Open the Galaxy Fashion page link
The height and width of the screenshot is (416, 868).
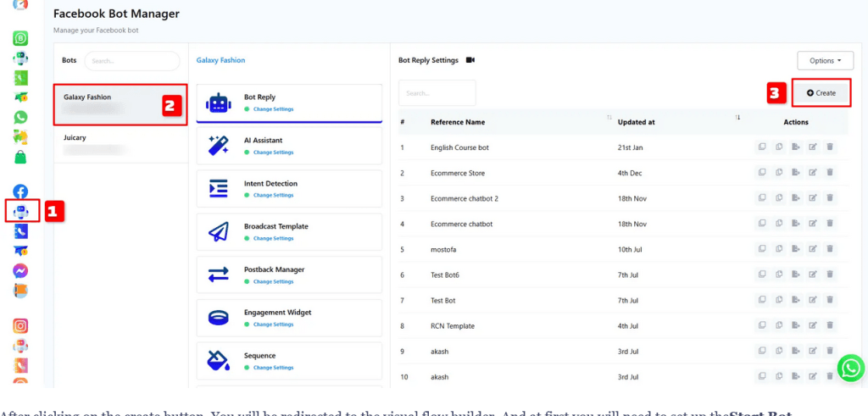(220, 60)
